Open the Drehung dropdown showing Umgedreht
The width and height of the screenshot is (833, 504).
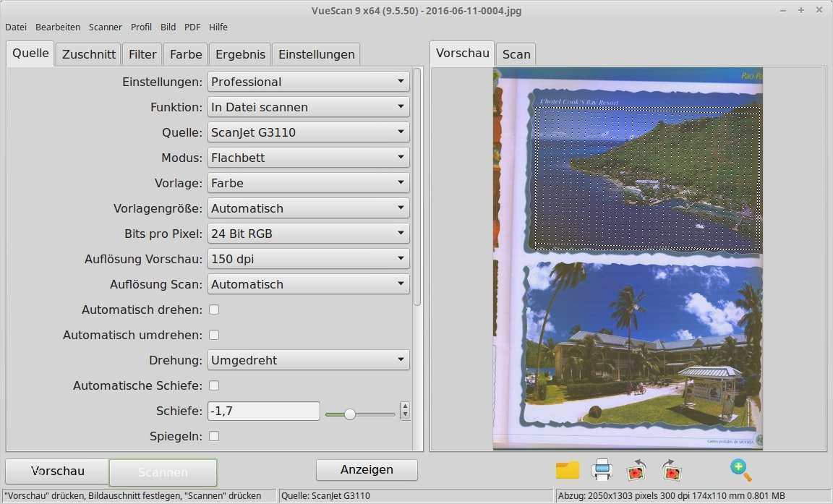coord(308,360)
